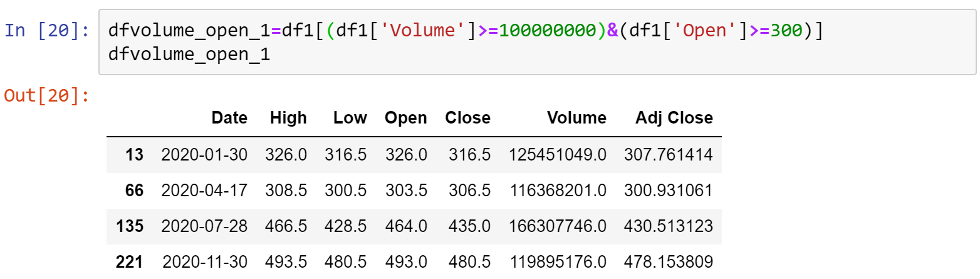Click the Out[20] output prompt

[47, 96]
